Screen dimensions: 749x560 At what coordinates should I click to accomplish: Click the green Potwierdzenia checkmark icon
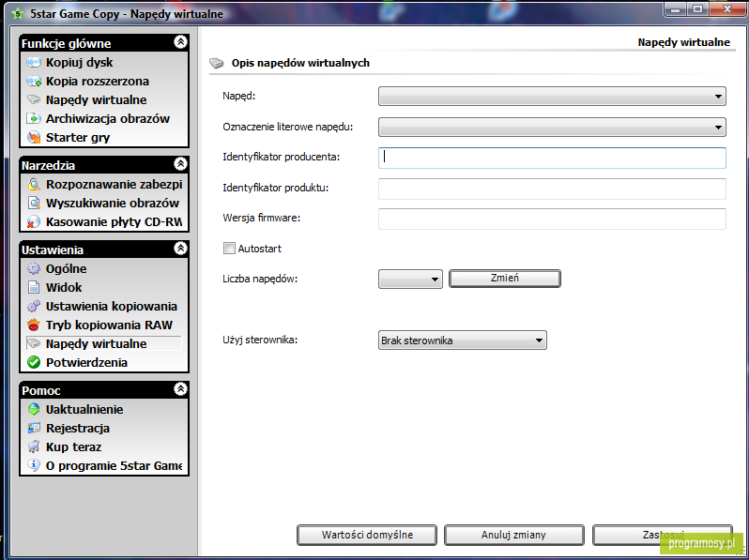(34, 362)
